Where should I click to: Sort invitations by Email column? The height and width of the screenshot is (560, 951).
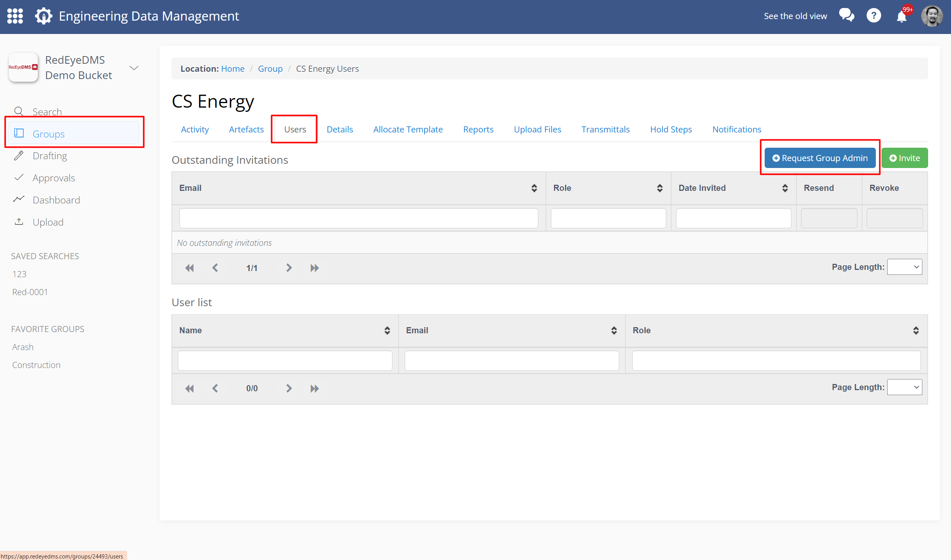coord(534,188)
